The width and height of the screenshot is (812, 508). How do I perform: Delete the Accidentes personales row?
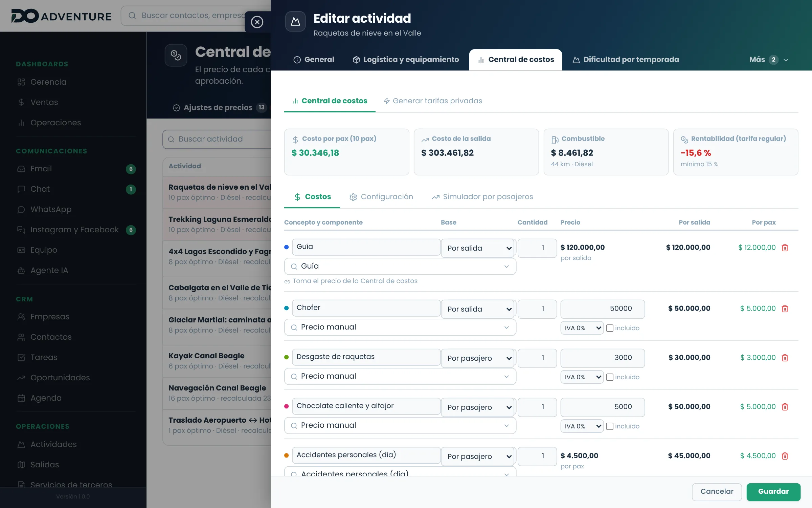(785, 456)
